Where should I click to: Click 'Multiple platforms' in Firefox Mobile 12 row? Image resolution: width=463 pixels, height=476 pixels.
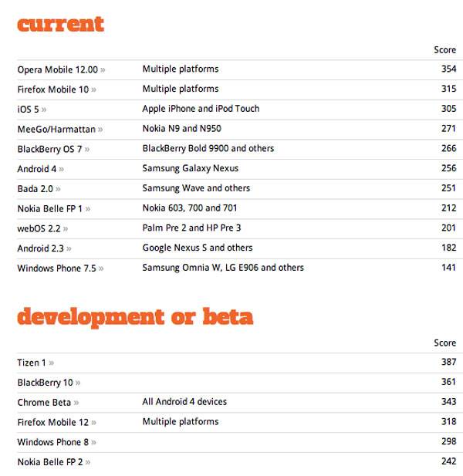[x=181, y=422]
